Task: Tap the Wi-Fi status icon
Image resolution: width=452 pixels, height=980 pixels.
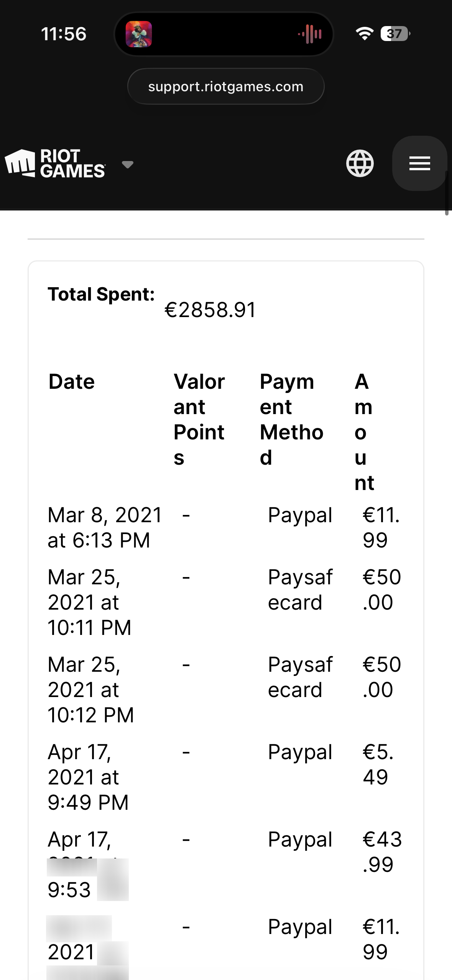Action: (364, 34)
